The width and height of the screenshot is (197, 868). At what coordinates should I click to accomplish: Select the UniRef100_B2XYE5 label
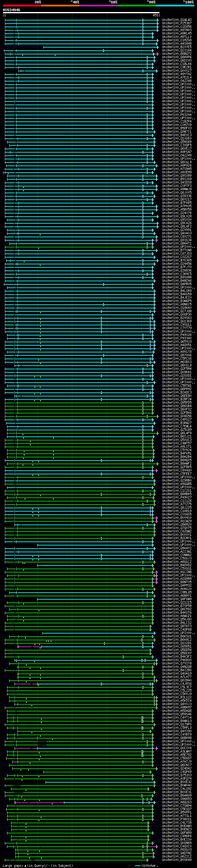tap(177, 47)
